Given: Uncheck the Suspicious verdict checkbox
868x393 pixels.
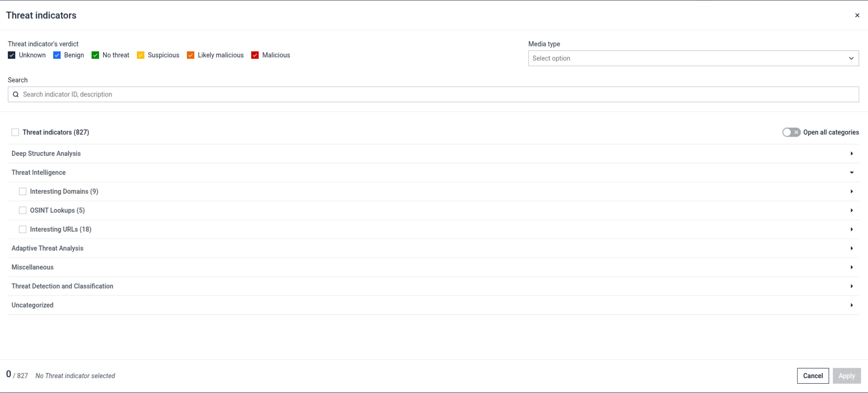Looking at the screenshot, I should coord(141,55).
